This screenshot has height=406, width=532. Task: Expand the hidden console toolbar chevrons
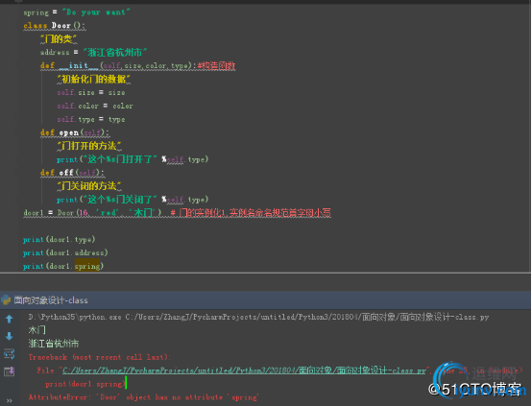tap(10, 400)
